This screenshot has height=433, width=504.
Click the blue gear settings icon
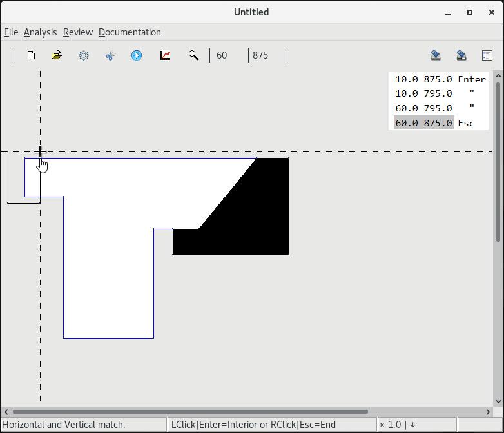point(84,55)
